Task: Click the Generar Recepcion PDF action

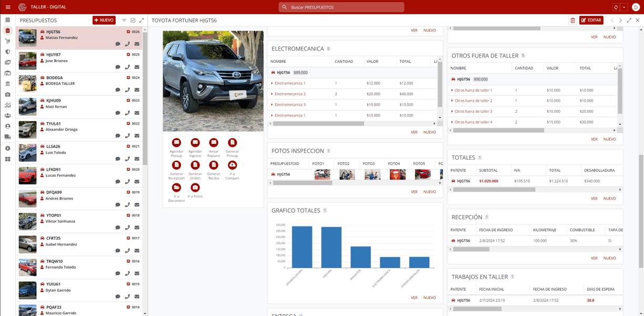Action: [176, 165]
